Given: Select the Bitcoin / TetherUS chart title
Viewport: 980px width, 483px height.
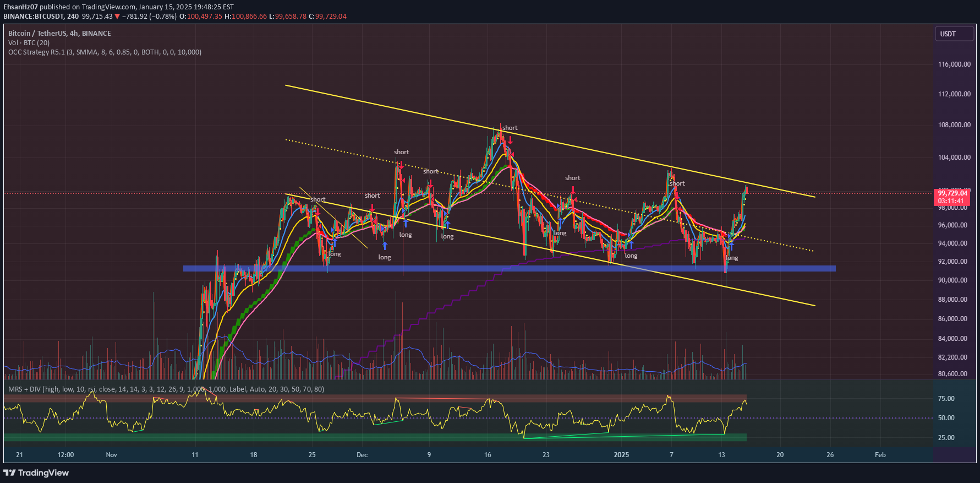Looking at the screenshot, I should point(59,34).
